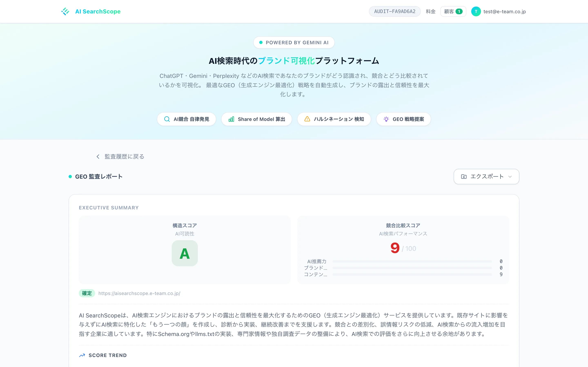
Task: Click the bar chart icon on Share of Model chip
Action: (231, 119)
